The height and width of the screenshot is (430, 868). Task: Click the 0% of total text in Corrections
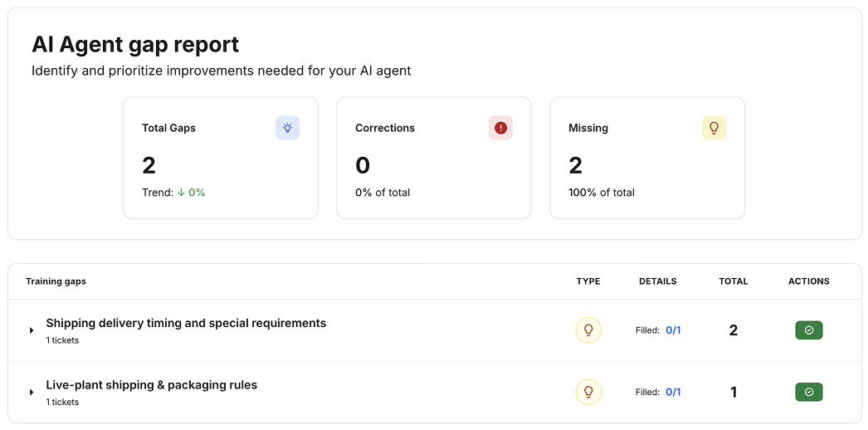pos(383,193)
